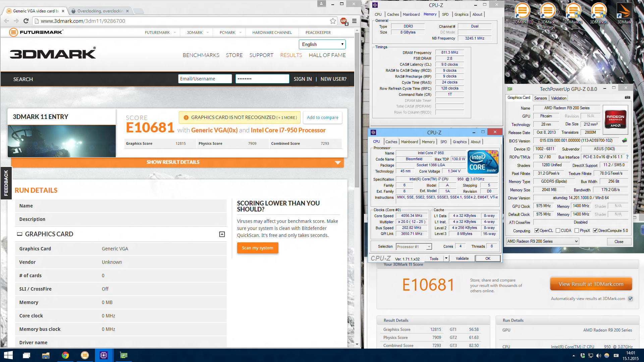Toggle OpenCL checkbox in GPU-Z
This screenshot has height=362, width=644.
[537, 231]
